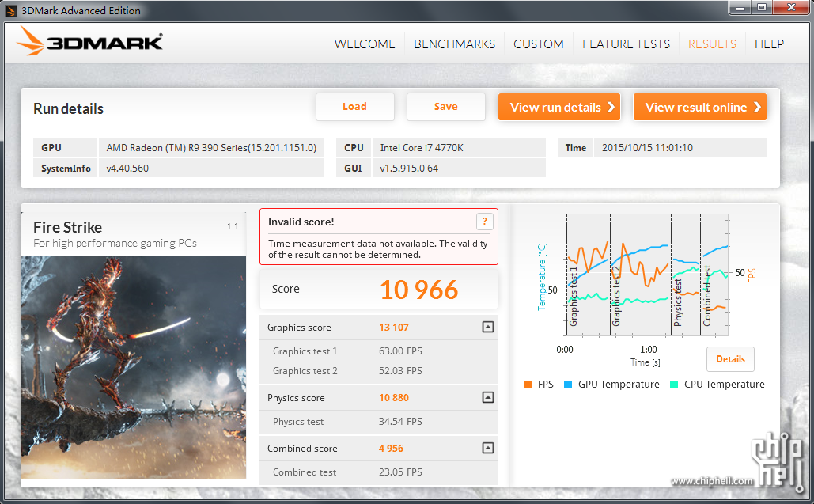The height and width of the screenshot is (504, 814).
Task: Click the Fire Strike preview image
Action: pyautogui.click(x=134, y=367)
